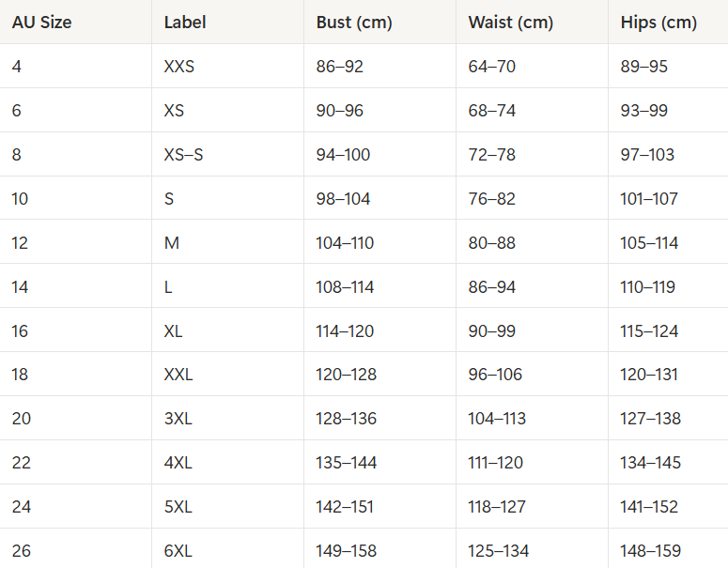
Task: Click the Hips (cm) column header
Action: tap(658, 23)
